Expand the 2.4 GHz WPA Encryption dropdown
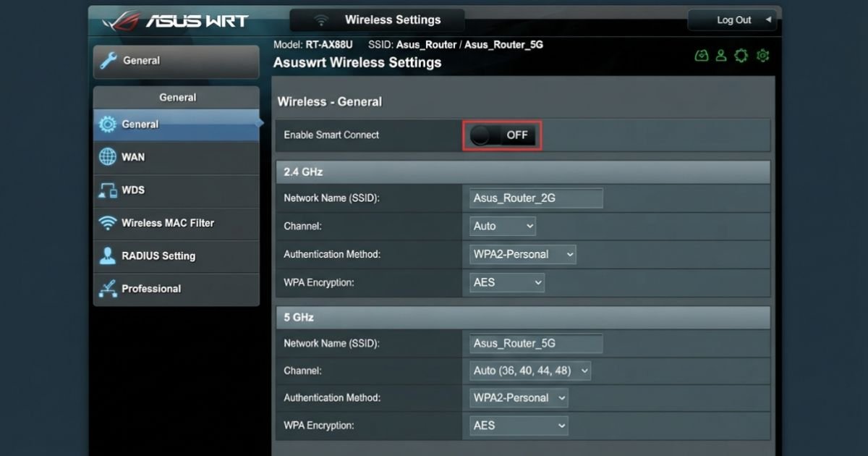The height and width of the screenshot is (456, 868). tap(507, 282)
